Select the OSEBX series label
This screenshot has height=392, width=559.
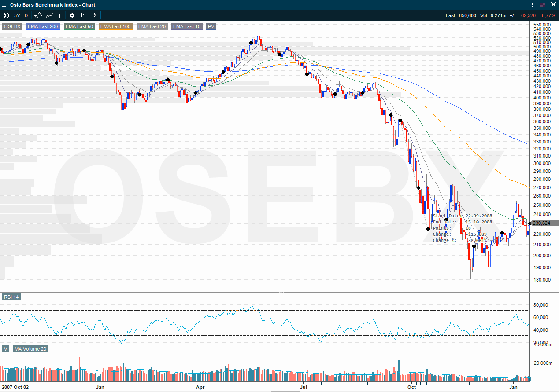coord(12,26)
